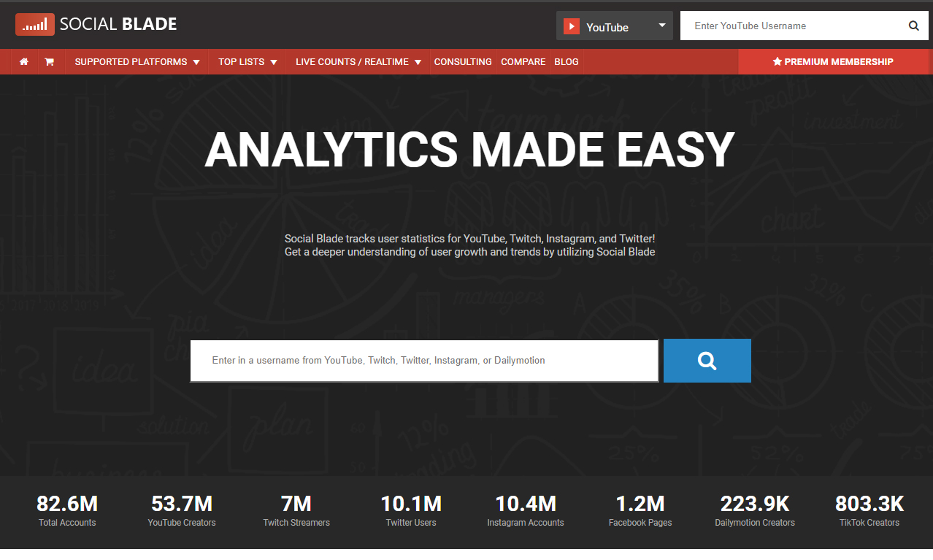Click the 53.7M YouTube Creators stat
This screenshot has width=933, height=560.
click(182, 510)
